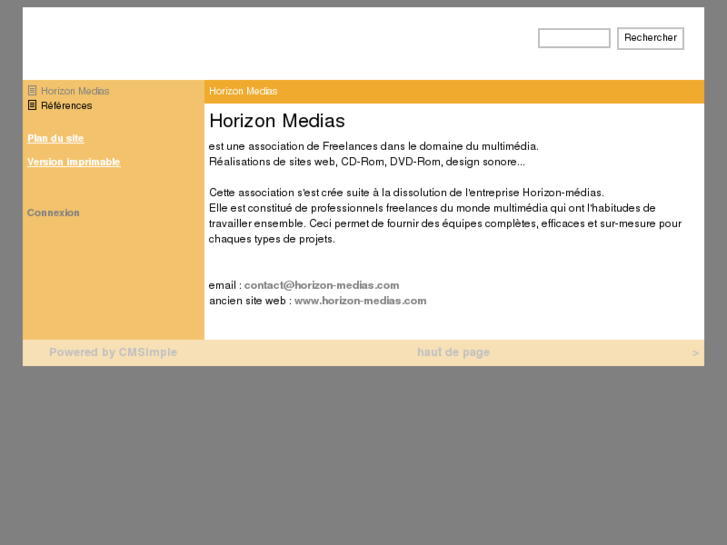Click the Connexion link
This screenshot has width=727, height=545.
point(53,213)
